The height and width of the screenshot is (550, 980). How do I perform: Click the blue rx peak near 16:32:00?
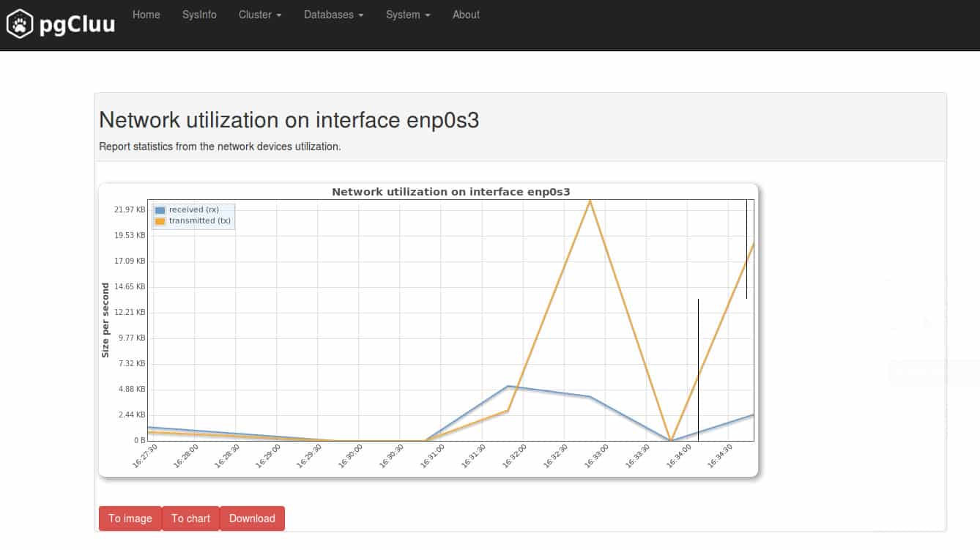[508, 386]
